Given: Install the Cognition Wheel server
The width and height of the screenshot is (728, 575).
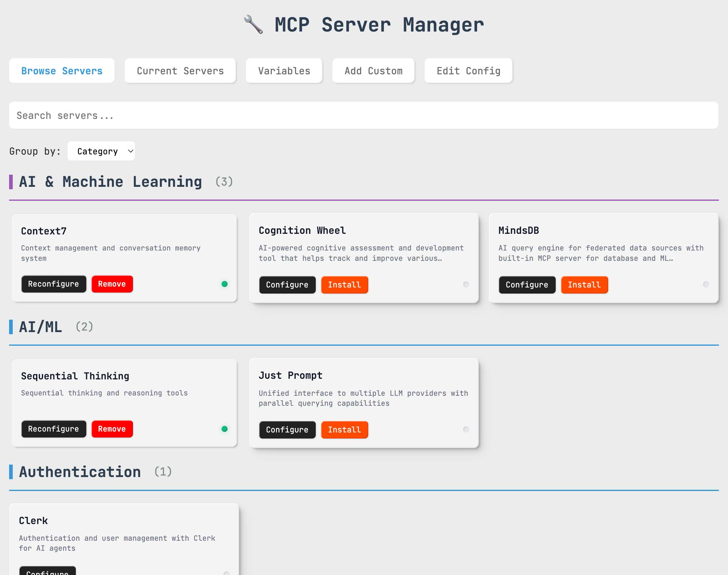Looking at the screenshot, I should tap(344, 285).
